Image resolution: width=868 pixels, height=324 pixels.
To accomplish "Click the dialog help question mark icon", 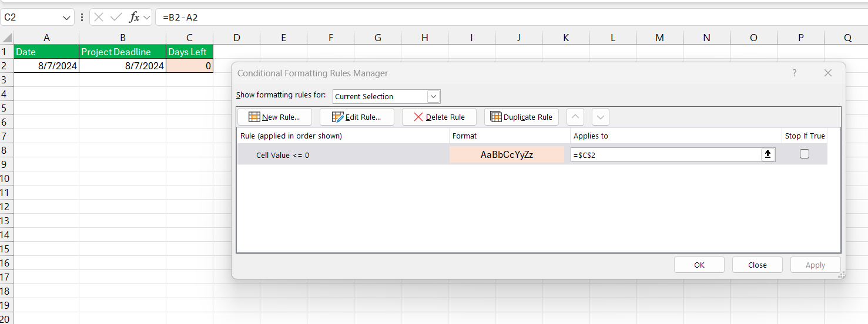I will [795, 73].
